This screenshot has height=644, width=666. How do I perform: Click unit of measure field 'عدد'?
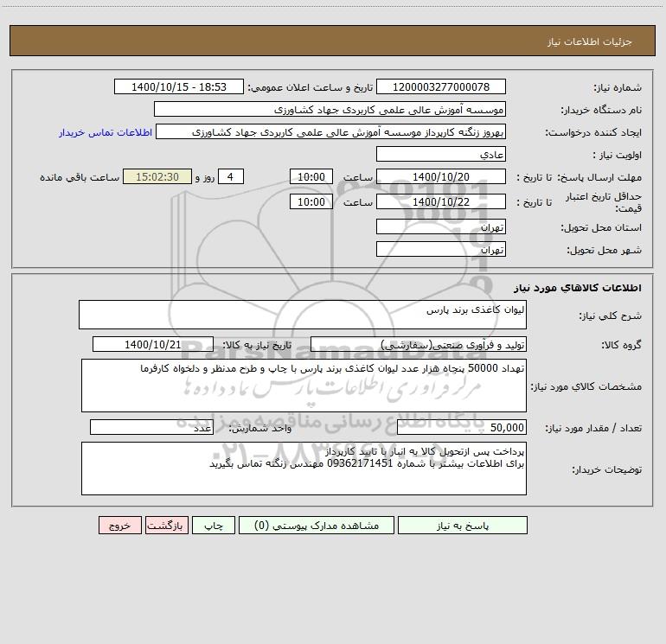[151, 427]
